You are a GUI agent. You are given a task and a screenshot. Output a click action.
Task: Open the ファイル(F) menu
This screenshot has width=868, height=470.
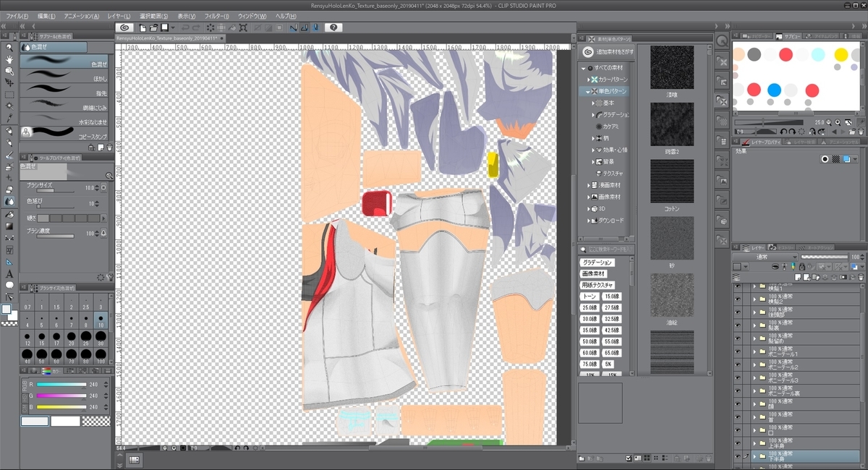(x=17, y=16)
